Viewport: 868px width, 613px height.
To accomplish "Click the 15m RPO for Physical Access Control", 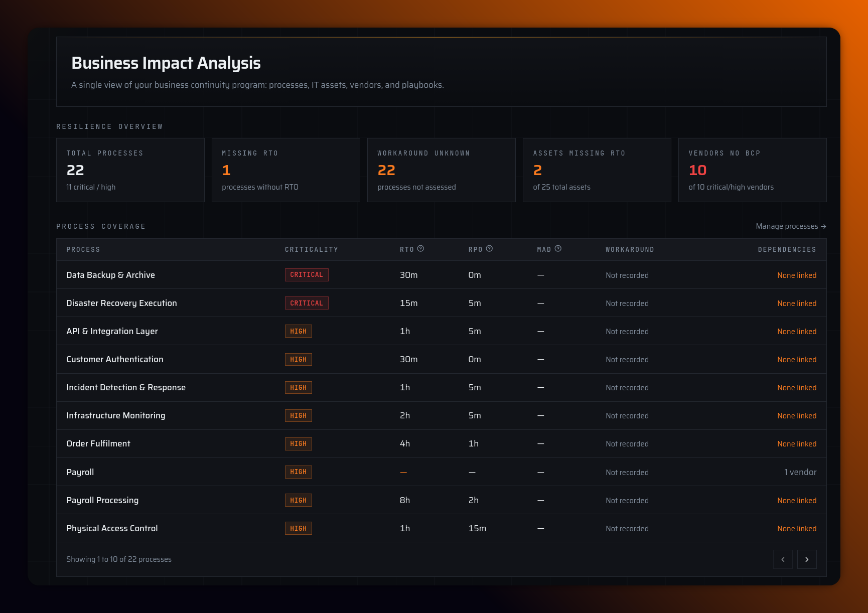I will tap(477, 528).
